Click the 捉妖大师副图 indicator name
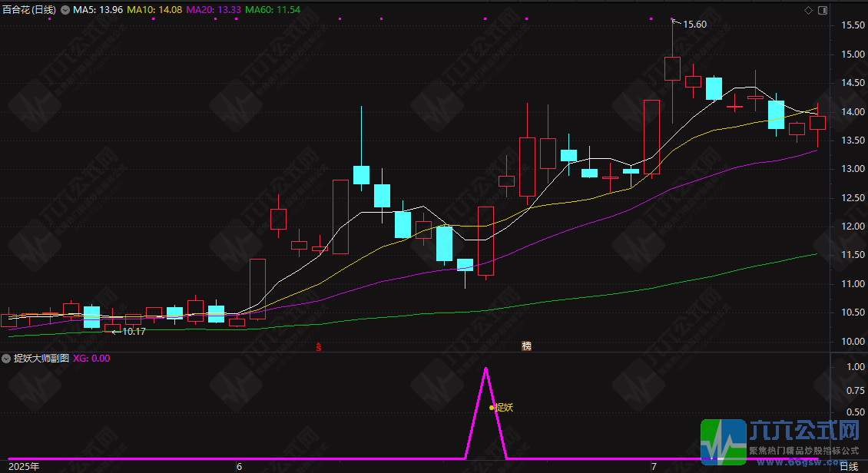 pos(41,358)
